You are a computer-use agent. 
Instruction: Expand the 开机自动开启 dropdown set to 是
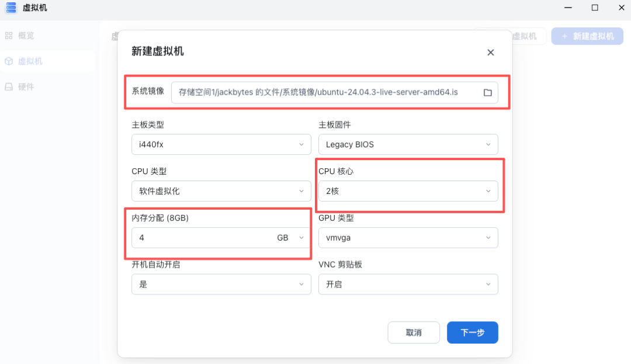tap(221, 284)
